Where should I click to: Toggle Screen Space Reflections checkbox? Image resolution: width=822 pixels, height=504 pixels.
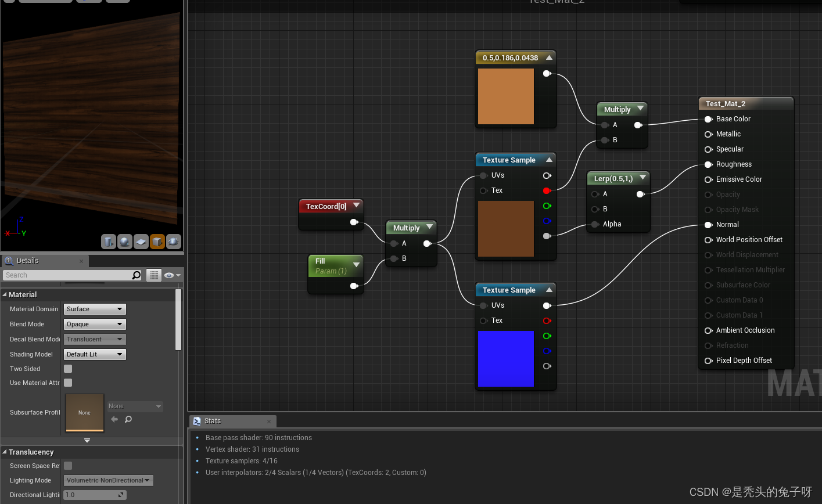[67, 466]
